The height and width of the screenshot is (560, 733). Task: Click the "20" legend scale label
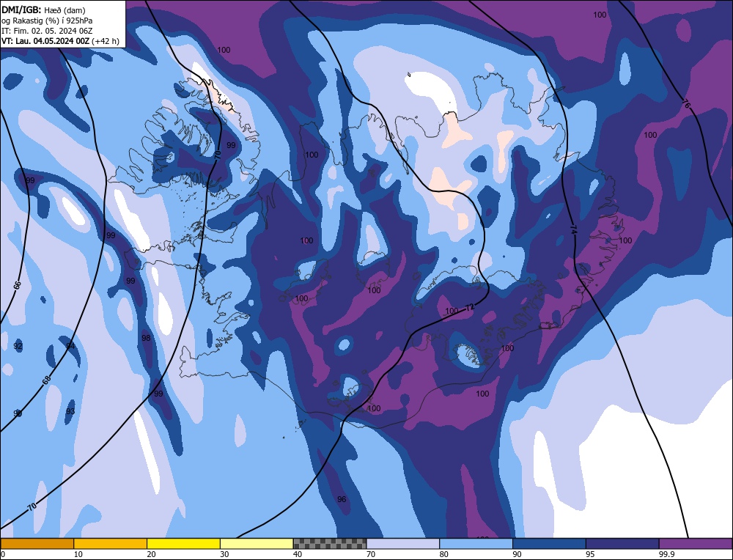click(151, 554)
